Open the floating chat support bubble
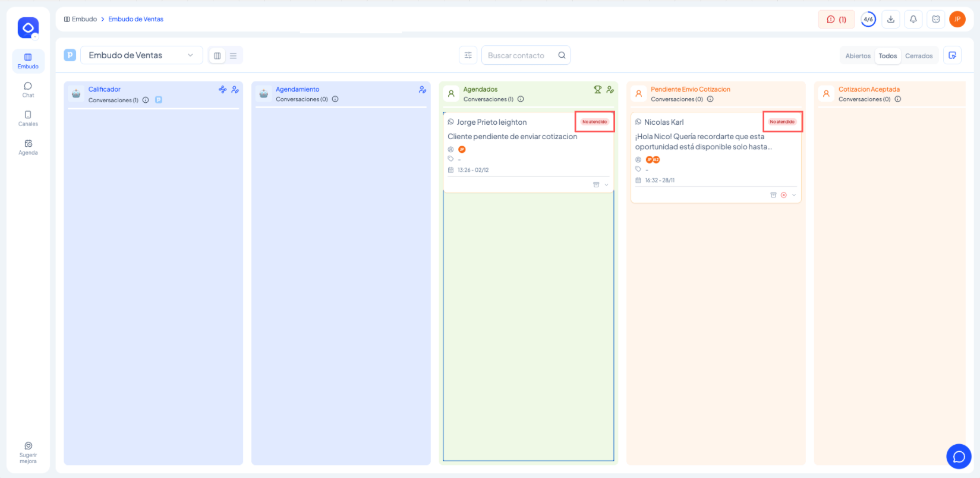Viewport: 980px width, 478px height. point(959,457)
